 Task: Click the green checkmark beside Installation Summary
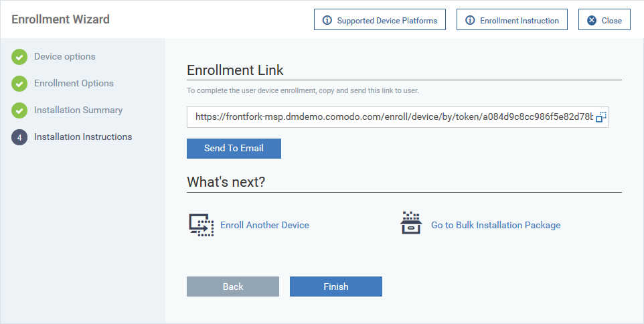[x=19, y=110]
